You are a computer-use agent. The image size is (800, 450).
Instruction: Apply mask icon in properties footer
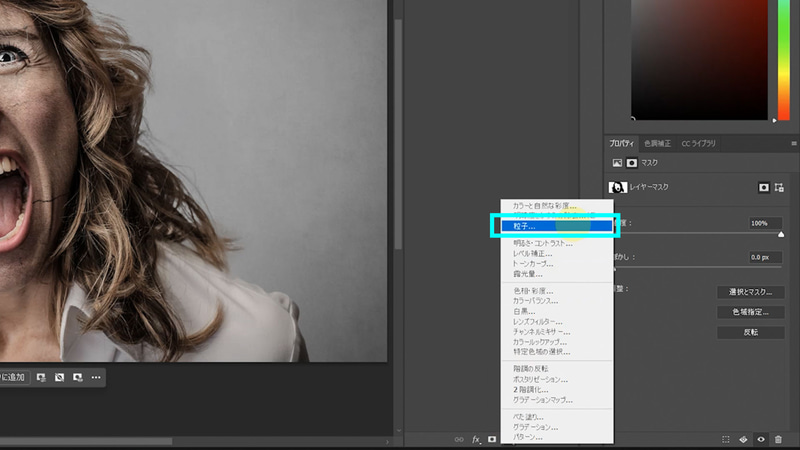743,439
